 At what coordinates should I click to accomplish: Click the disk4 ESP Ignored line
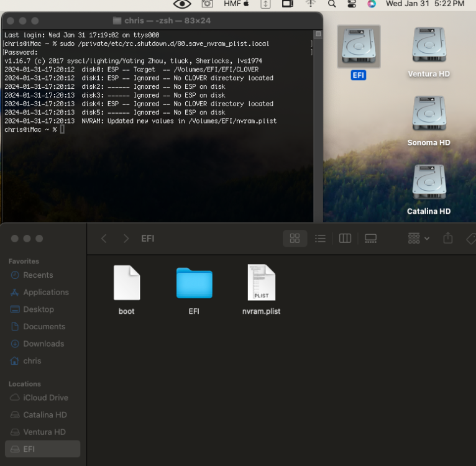tap(139, 104)
